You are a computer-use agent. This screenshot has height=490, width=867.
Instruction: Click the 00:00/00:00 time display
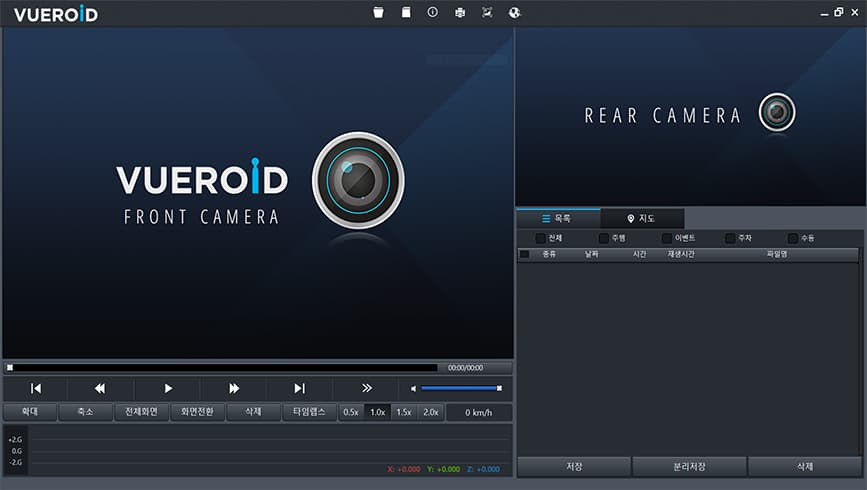[x=466, y=368]
